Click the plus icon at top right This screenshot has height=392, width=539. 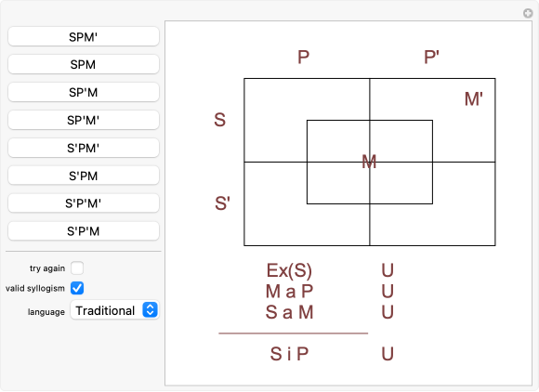tap(528, 13)
